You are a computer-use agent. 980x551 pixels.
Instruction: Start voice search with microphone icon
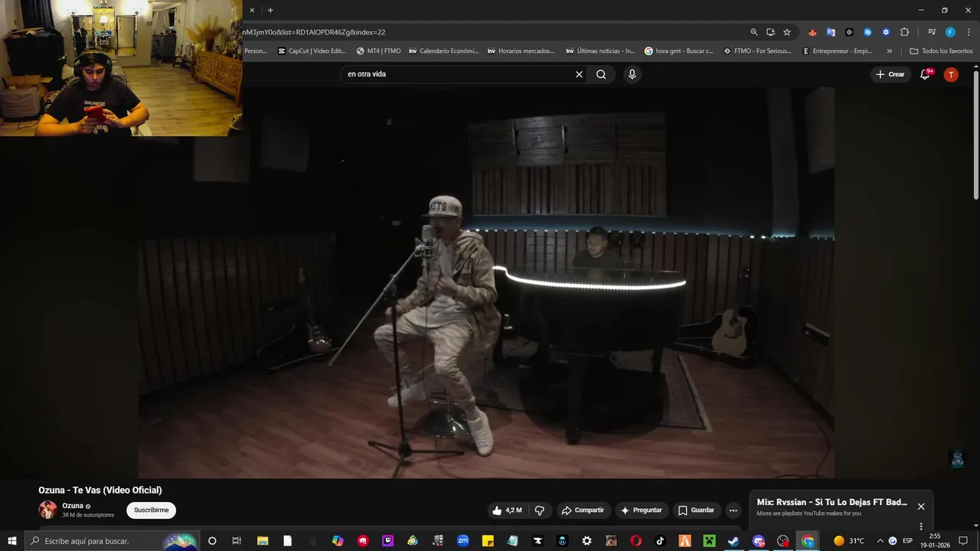(x=632, y=74)
